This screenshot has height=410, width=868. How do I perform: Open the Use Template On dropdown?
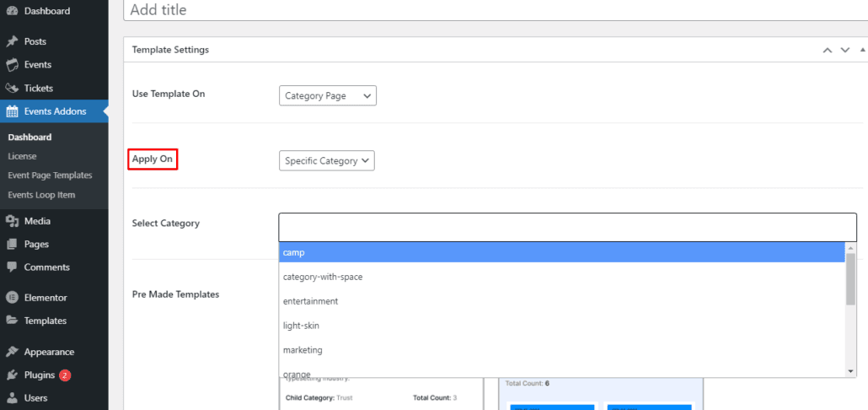327,96
